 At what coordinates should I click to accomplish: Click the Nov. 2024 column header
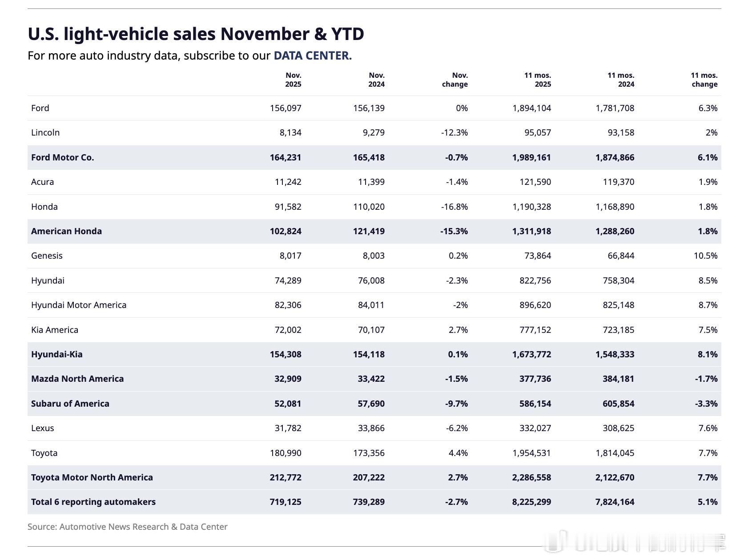376,80
